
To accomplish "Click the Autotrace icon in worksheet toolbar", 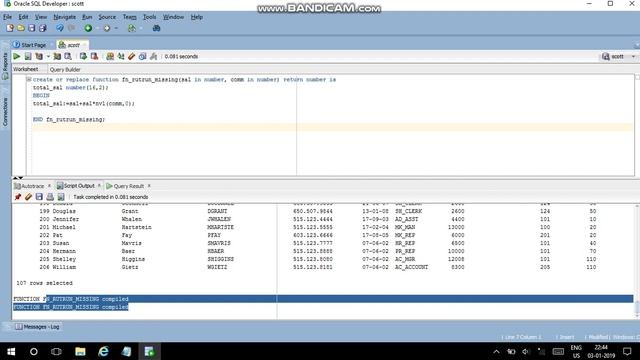I will [x=57, y=56].
